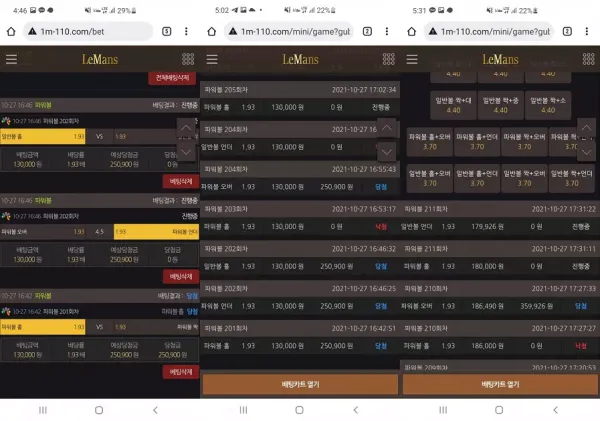Select the 일반볼 짝+중 4.40 odds button
This screenshot has width=600, height=421.
pos(501,105)
